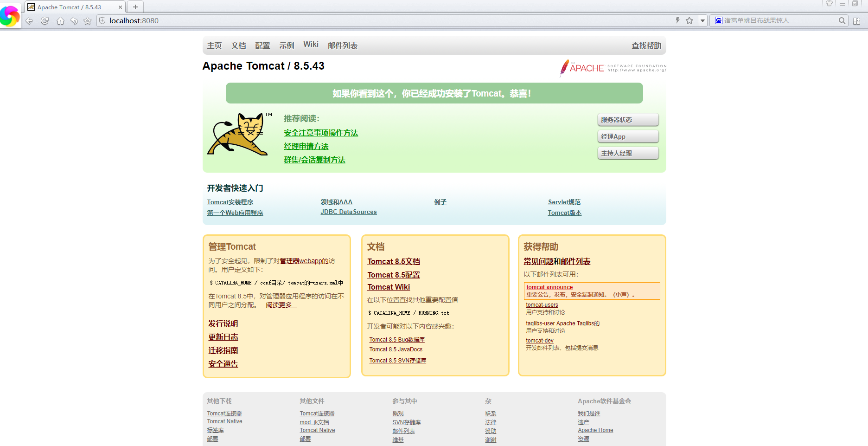The image size is (868, 446).
Task: Open the 领域和AAA link
Action: click(x=337, y=202)
